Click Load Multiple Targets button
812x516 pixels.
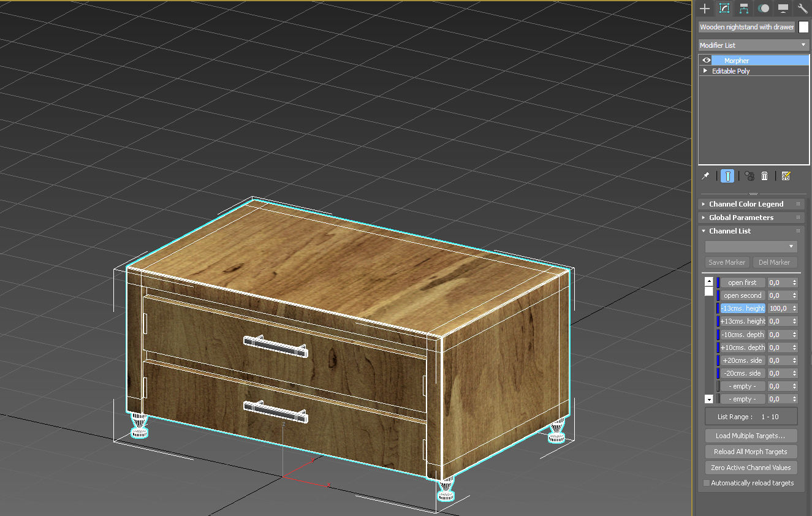click(x=751, y=436)
